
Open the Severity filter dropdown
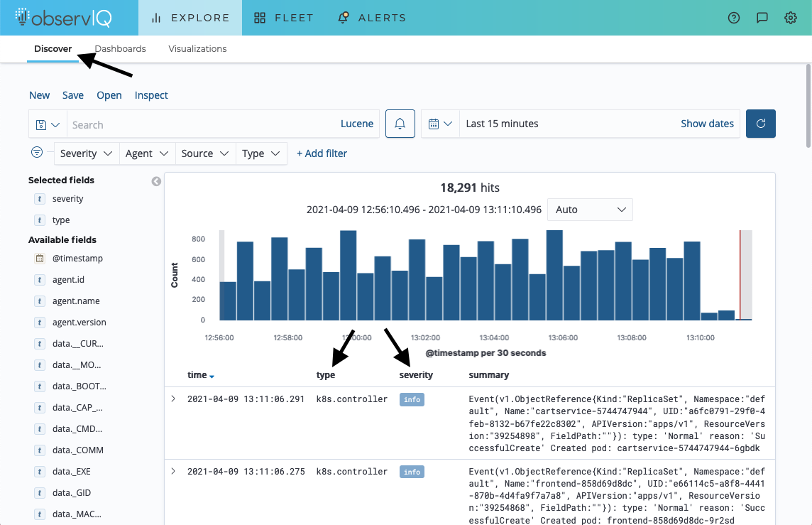[x=87, y=153]
